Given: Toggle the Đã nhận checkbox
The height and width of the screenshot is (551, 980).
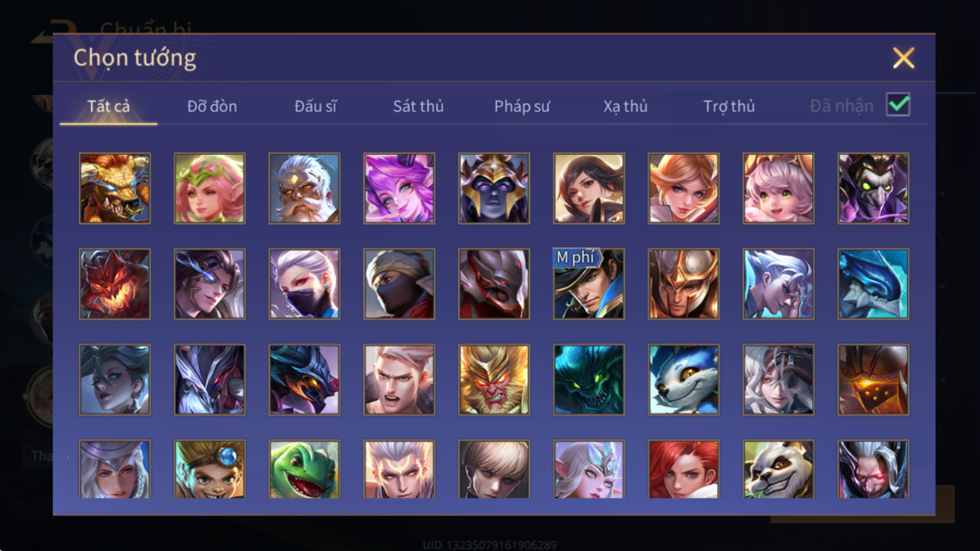Looking at the screenshot, I should coord(898,105).
